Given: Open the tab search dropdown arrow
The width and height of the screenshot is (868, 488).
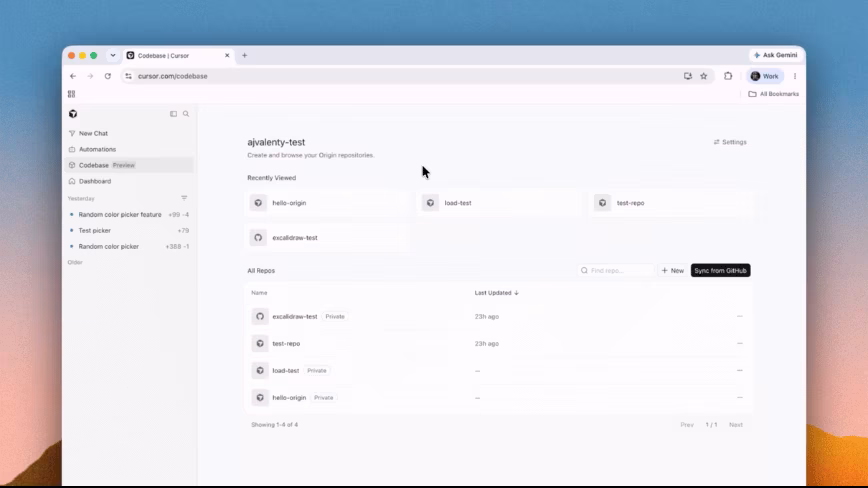Looking at the screenshot, I should 113,55.
